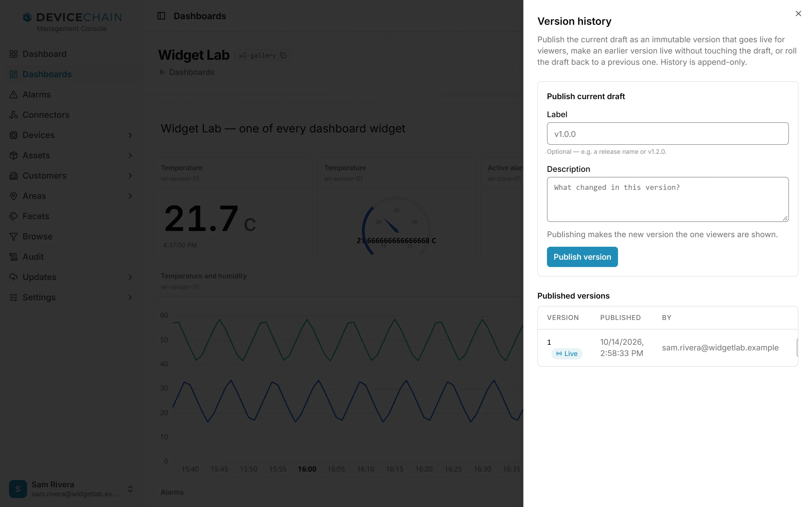Expand the Assets submenu chevron
The height and width of the screenshot is (507, 812).
pyautogui.click(x=130, y=155)
